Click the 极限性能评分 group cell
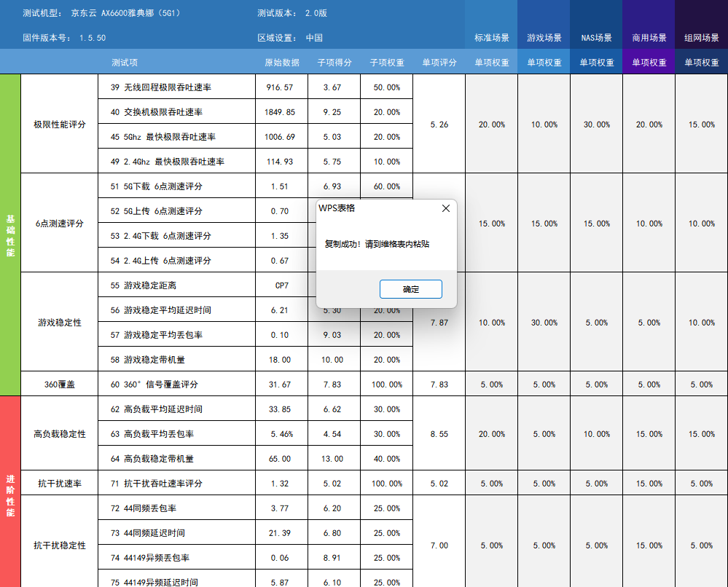The image size is (728, 587). (59, 125)
